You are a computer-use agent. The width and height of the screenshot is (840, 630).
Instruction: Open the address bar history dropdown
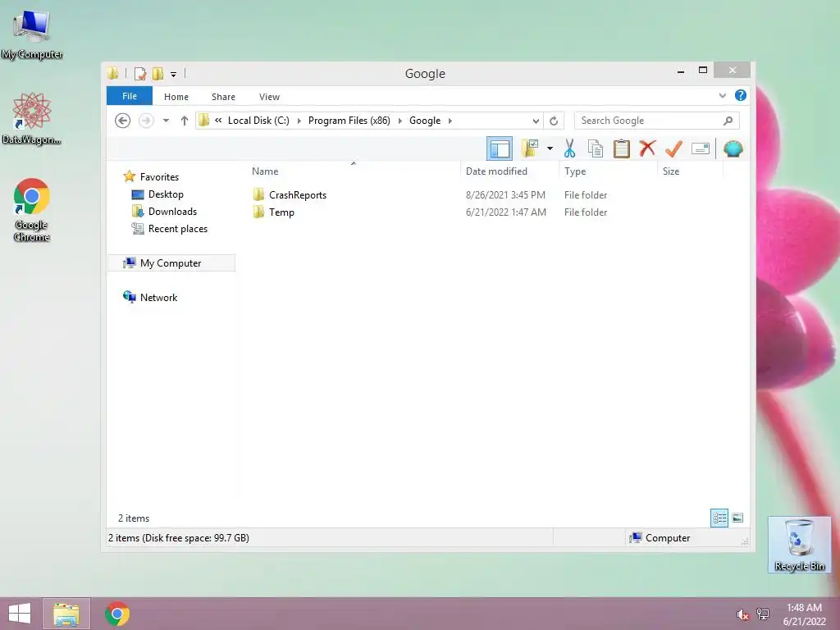[535, 121]
